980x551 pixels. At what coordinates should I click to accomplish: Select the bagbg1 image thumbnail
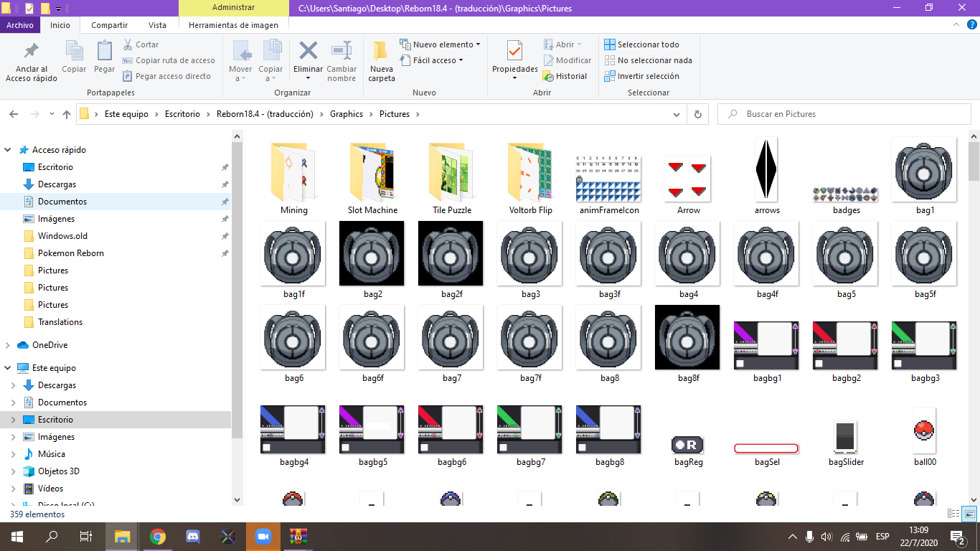coord(767,345)
